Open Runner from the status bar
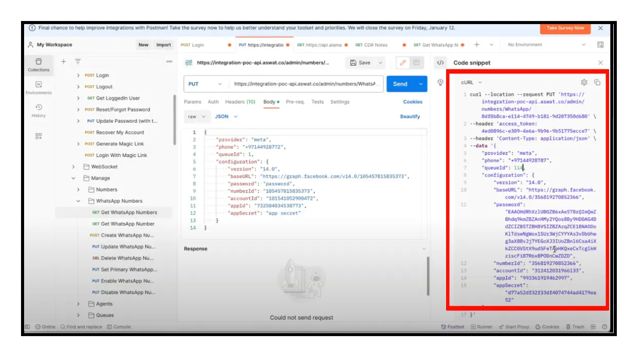This screenshot has height=350, width=644. click(481, 327)
